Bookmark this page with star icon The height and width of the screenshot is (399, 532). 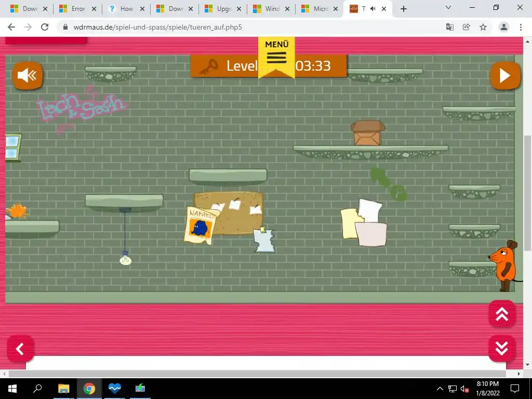point(483,27)
